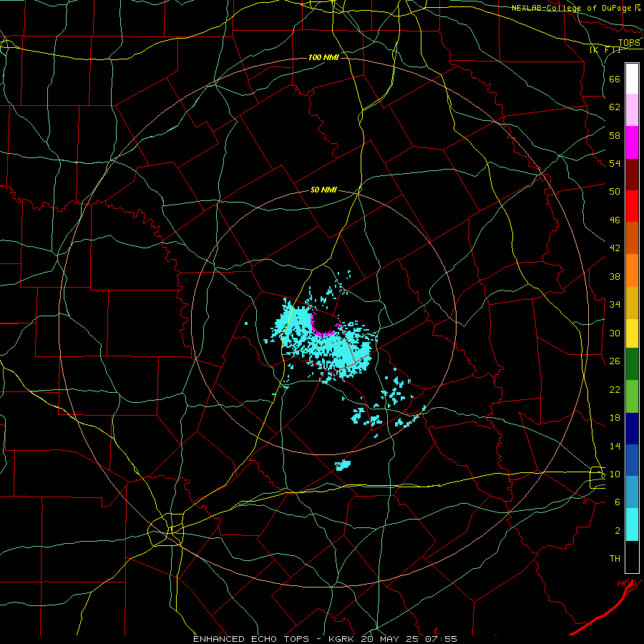Click the 'ENHANCED ECHO TOPS' product caption
The image size is (644, 644).
[x=251, y=639]
